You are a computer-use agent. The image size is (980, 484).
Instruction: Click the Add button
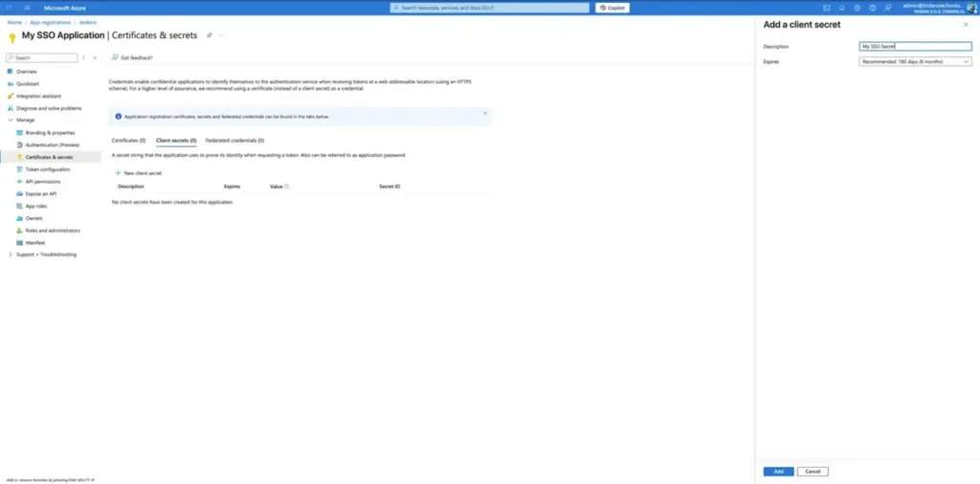tap(778, 472)
